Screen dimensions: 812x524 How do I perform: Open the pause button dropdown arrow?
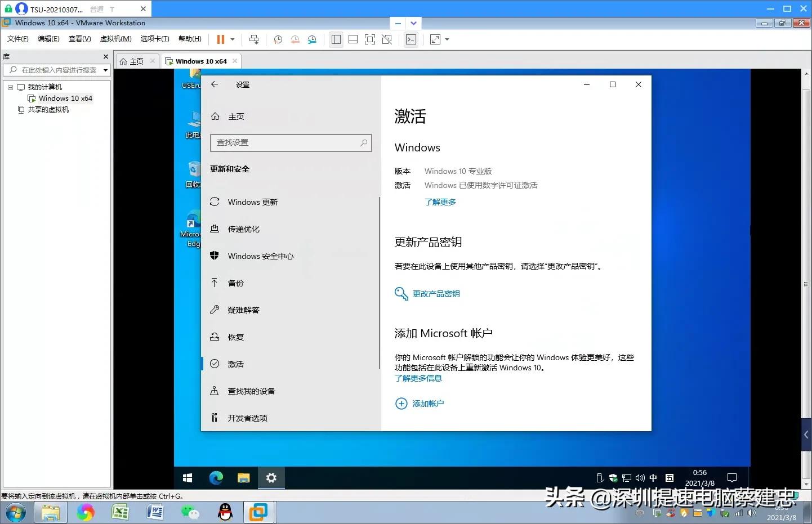coord(231,39)
